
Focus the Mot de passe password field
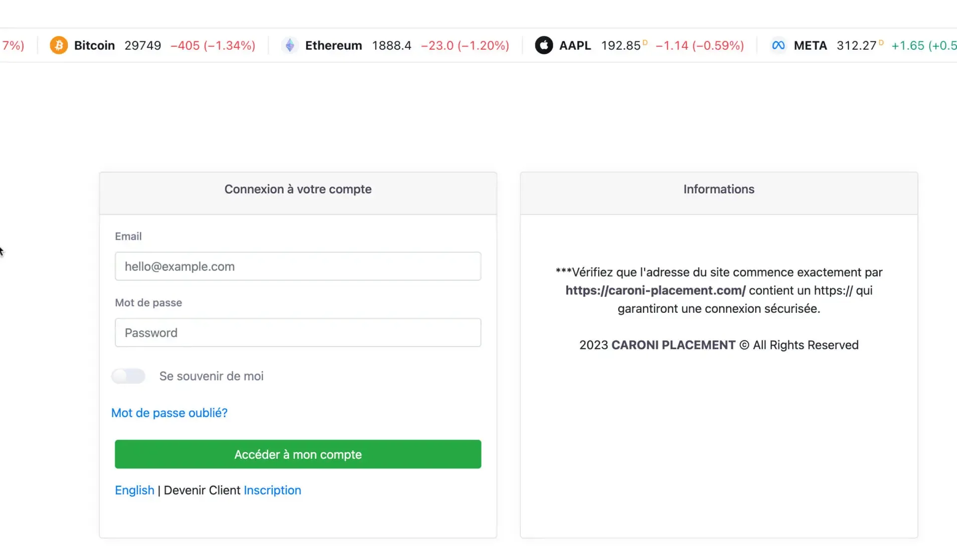tap(298, 332)
